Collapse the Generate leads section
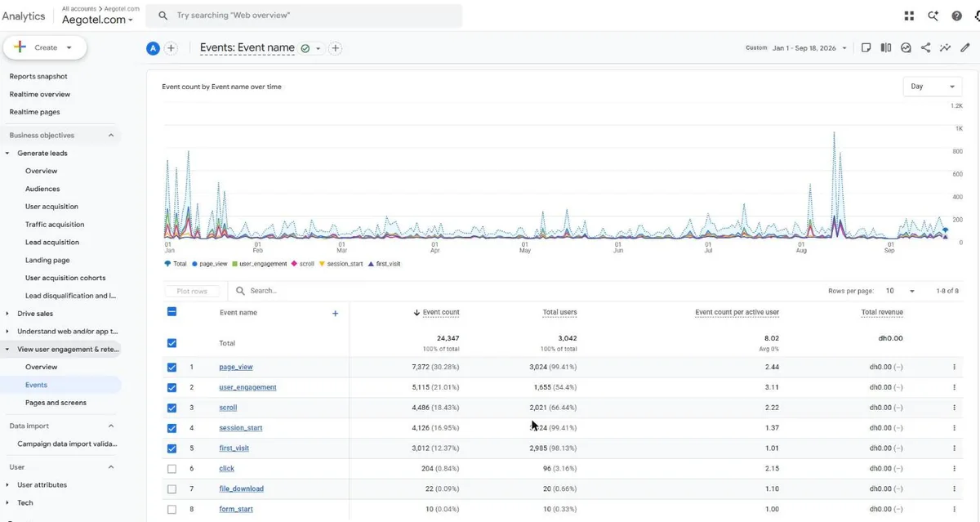 click(8, 154)
